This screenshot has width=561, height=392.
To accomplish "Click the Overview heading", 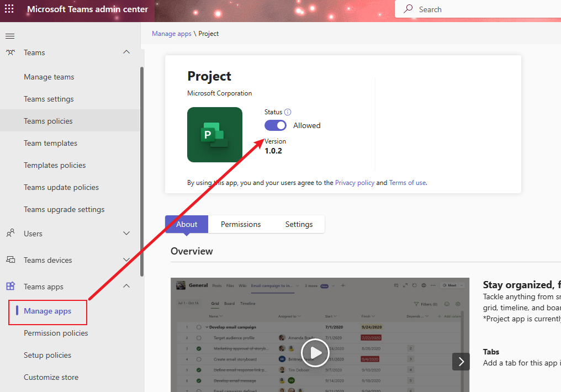I will 192,251.
